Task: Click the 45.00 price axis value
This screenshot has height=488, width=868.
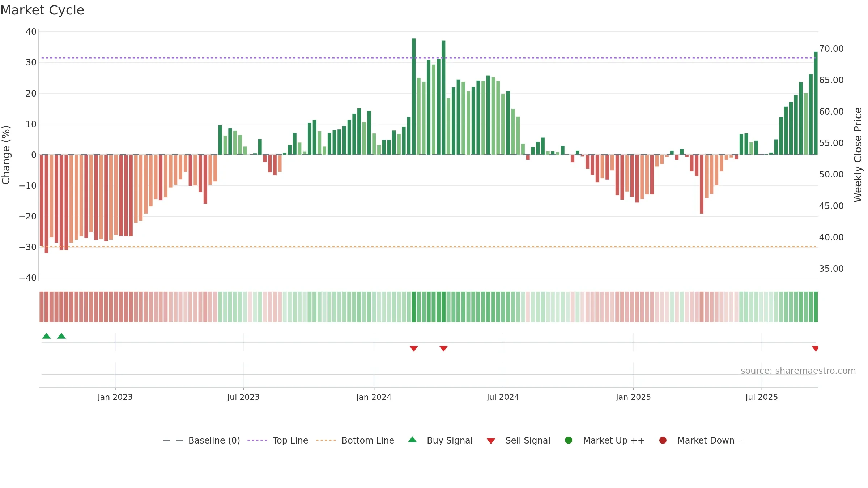Action: pos(831,206)
